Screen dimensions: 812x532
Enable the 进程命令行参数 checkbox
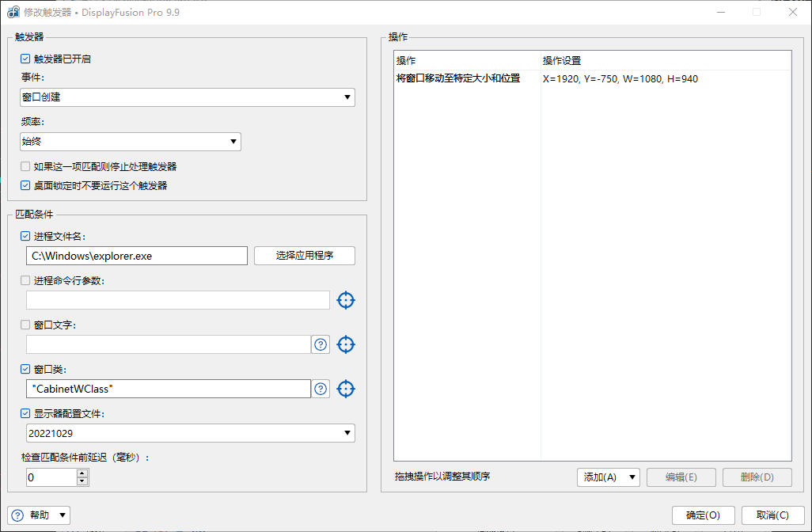26,280
